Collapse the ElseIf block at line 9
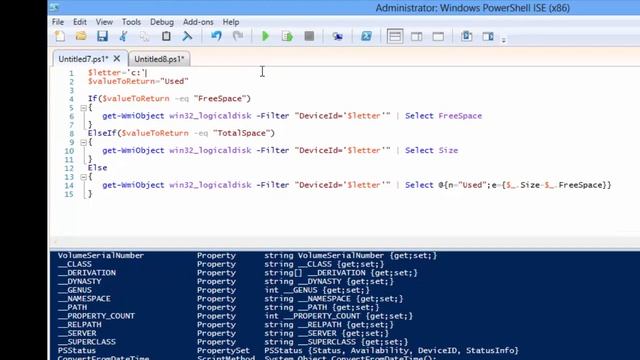 pyautogui.click(x=83, y=142)
